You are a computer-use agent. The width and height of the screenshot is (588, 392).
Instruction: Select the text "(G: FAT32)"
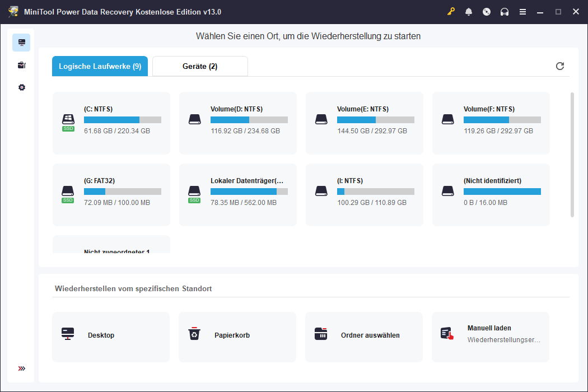click(x=99, y=181)
